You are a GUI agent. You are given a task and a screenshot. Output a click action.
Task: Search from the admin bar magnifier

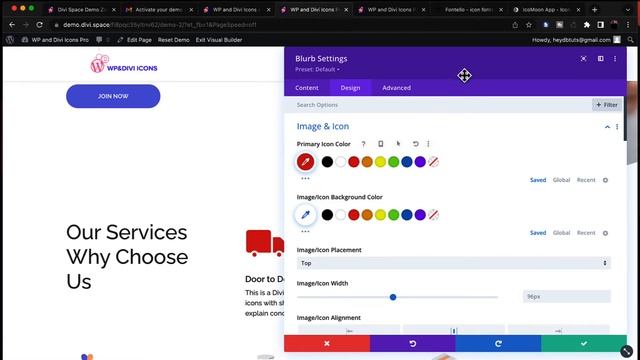point(631,40)
